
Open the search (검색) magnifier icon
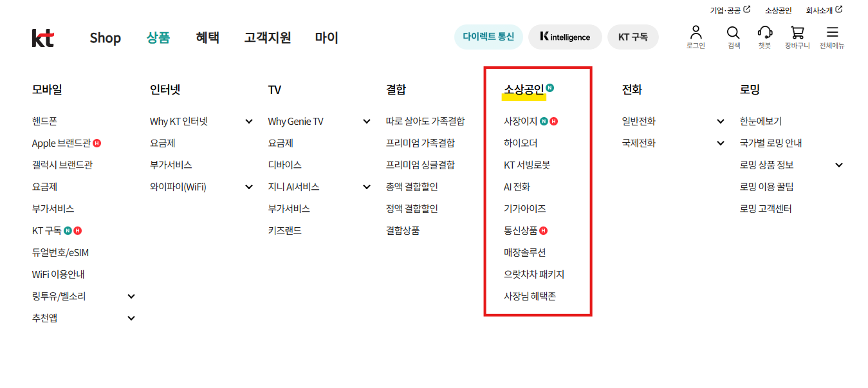(734, 32)
